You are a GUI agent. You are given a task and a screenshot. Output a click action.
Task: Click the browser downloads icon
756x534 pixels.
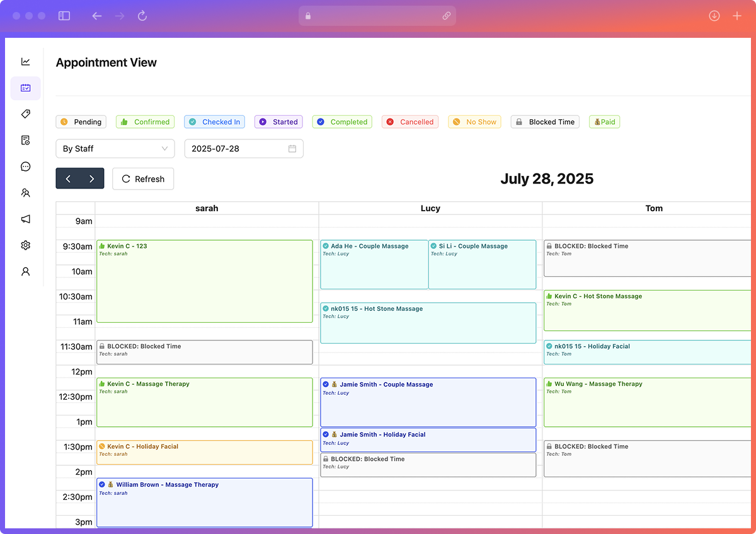714,16
